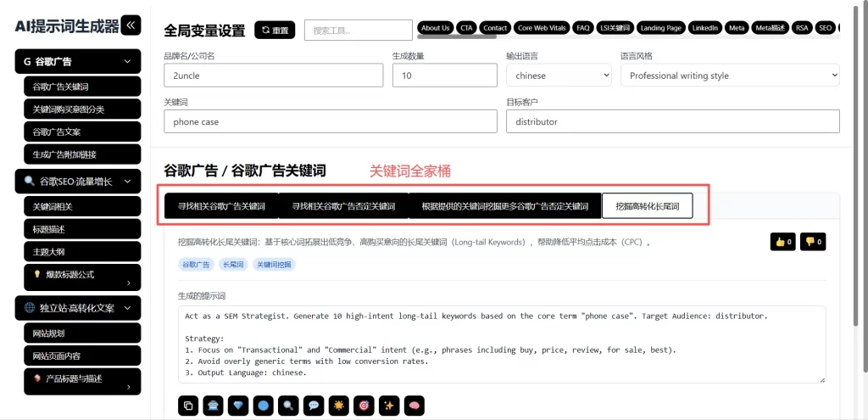Select the 寻找相关谷歌广告否定关键词 tab
This screenshot has height=420, width=868.
(x=343, y=206)
